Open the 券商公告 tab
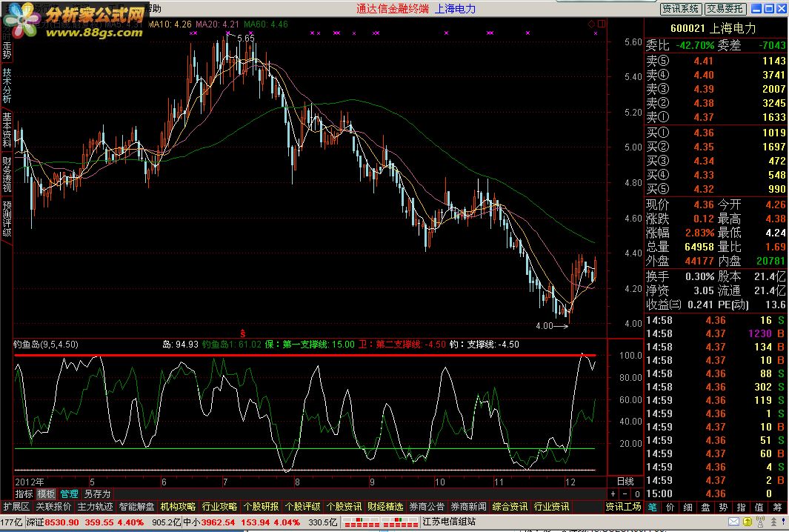 427,507
